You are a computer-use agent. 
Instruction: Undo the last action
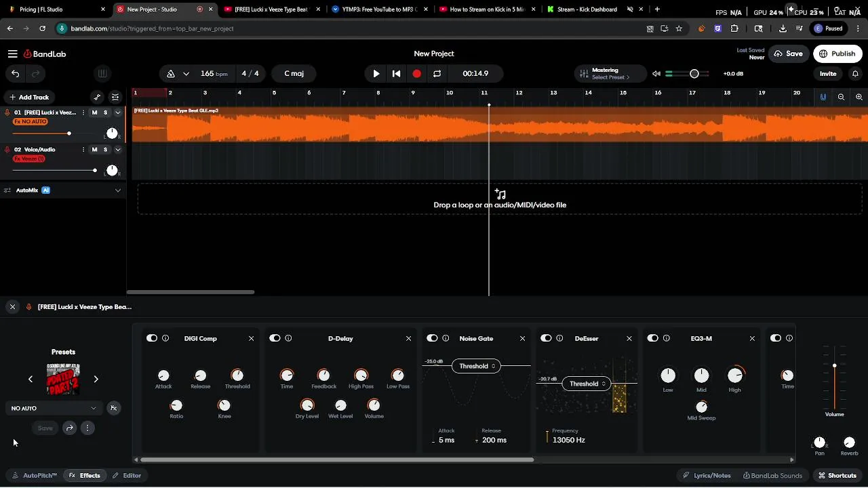click(16, 73)
